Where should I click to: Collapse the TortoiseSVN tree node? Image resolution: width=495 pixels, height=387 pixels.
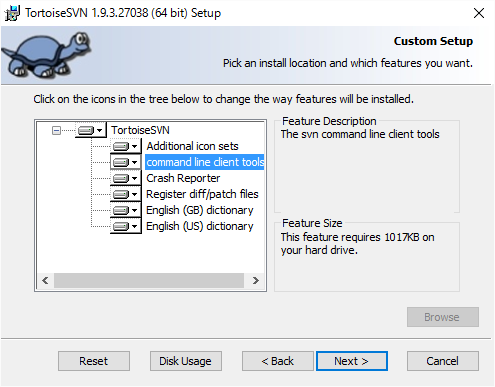(56, 130)
